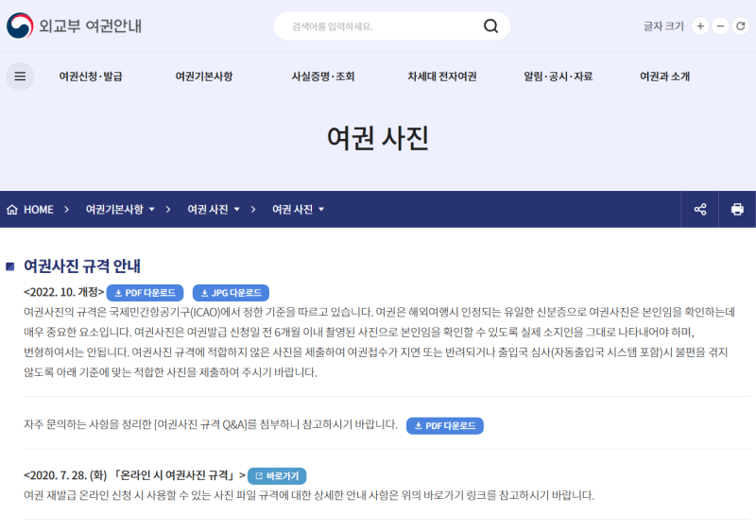Open 여권신청·발급 menu
Screen dimensions: 756x532
(91, 77)
